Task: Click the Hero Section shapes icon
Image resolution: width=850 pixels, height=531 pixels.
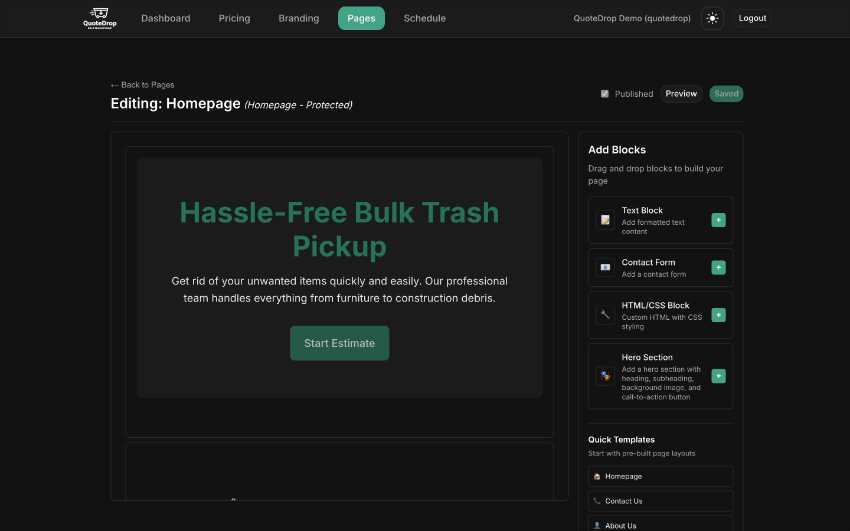Action: 605,376
